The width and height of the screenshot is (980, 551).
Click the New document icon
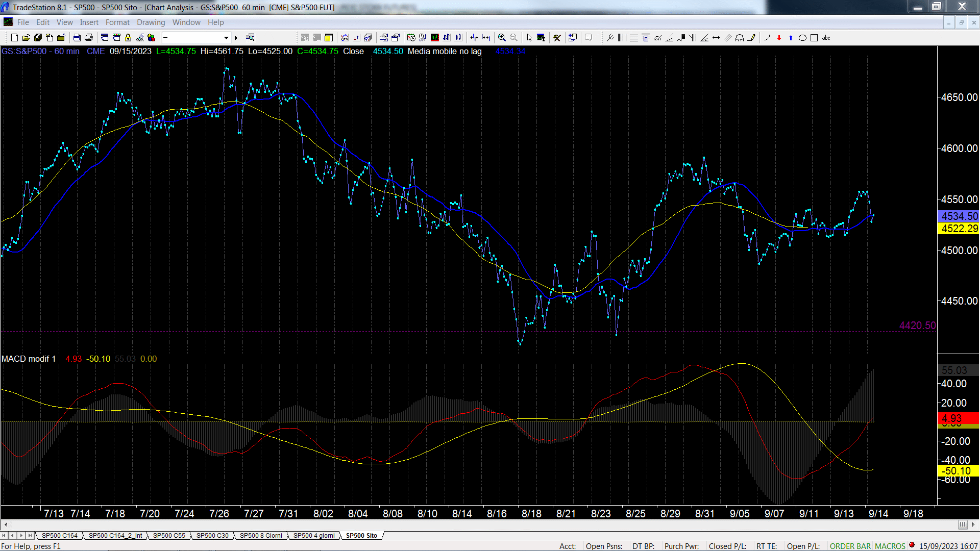14,38
